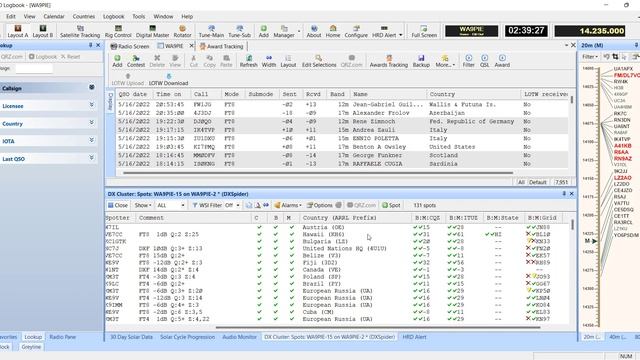The width and height of the screenshot is (640, 360).
Task: Click the DX cluster Spot button
Action: 391,205
